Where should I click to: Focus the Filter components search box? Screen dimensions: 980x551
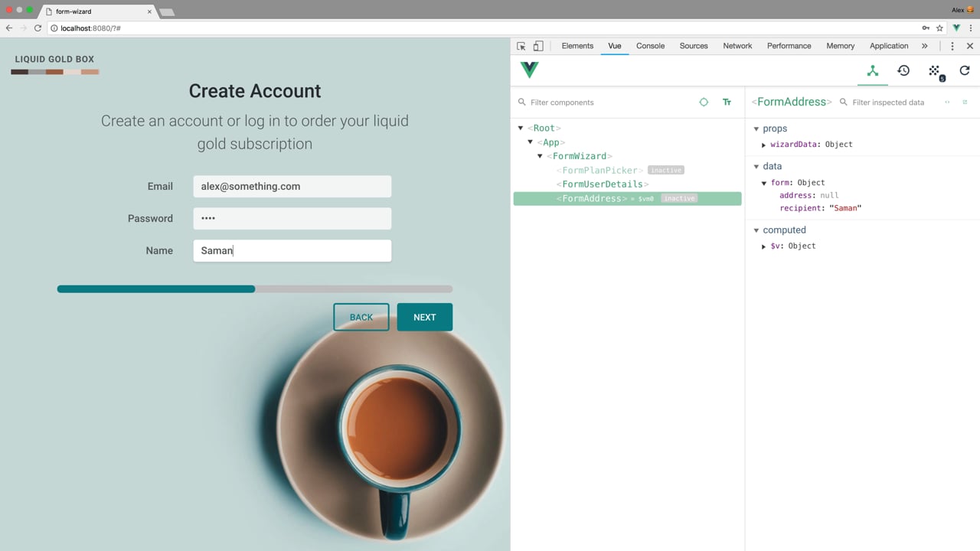(605, 103)
